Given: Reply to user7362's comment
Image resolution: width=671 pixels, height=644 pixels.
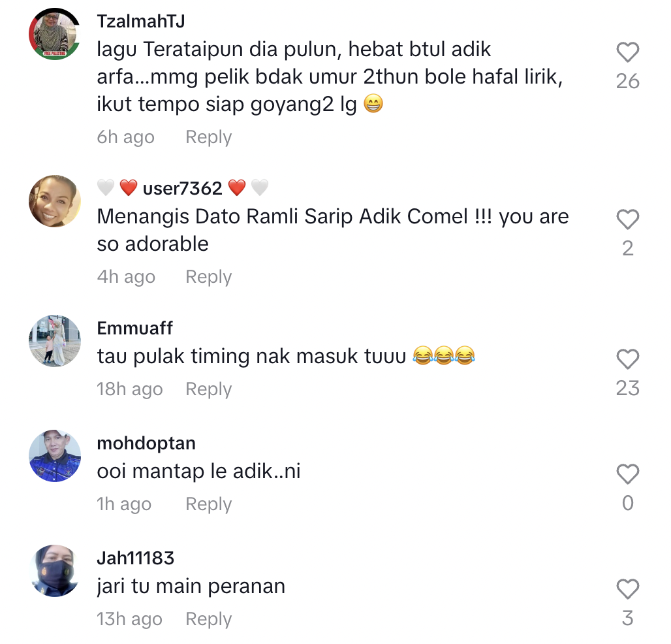Looking at the screenshot, I should pyautogui.click(x=208, y=277).
